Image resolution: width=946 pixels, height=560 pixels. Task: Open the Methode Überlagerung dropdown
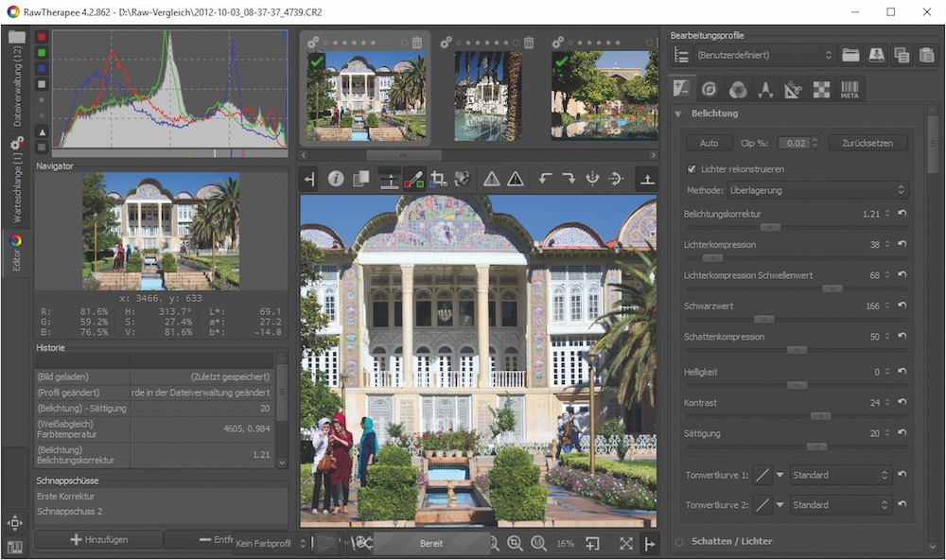point(817,190)
